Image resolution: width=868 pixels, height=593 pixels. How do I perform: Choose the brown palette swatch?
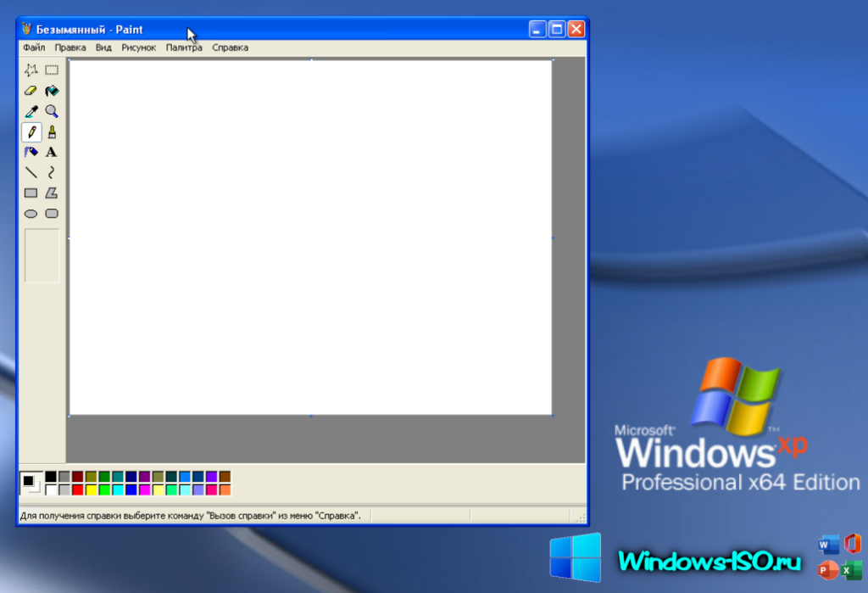(x=225, y=477)
